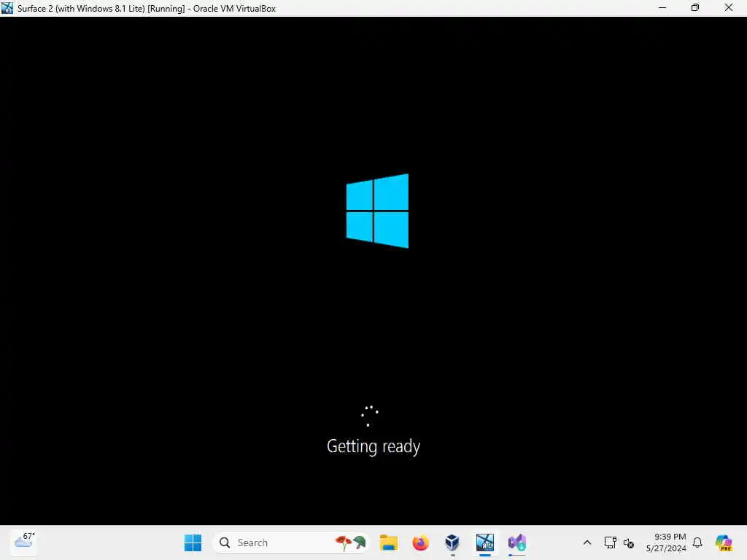Show hidden system tray icons
Screen dimensions: 747x560
[587, 542]
